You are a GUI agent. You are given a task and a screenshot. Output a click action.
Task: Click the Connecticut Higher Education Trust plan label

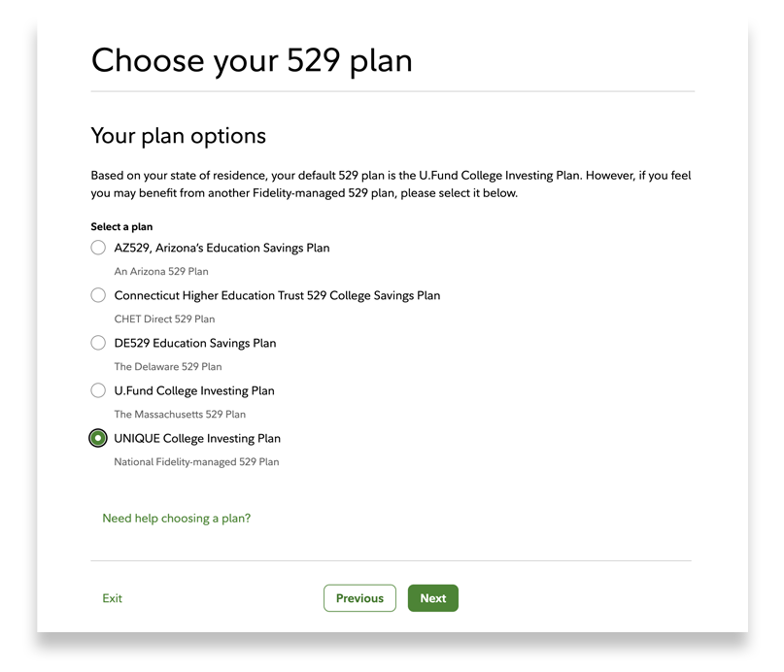[277, 295]
